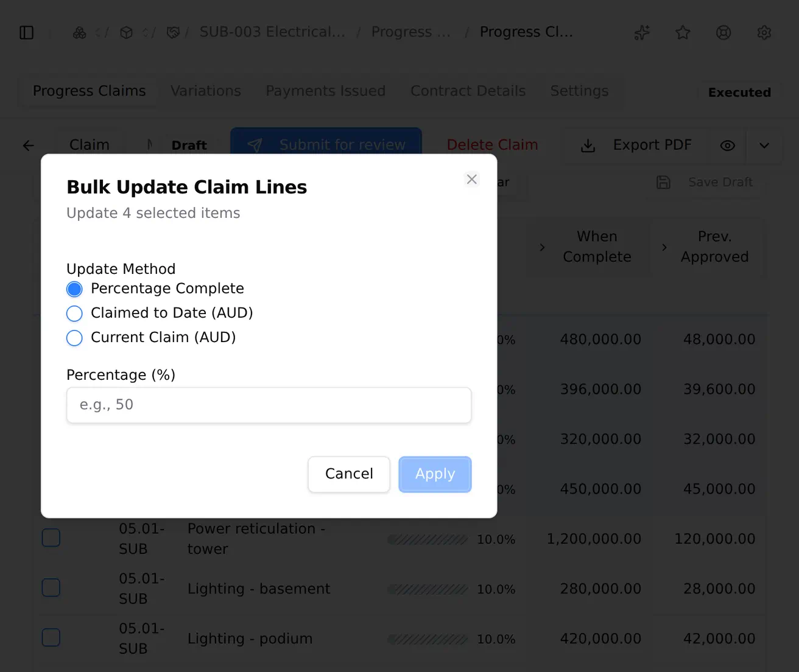
Task: Click the Cancel button
Action: point(349,474)
